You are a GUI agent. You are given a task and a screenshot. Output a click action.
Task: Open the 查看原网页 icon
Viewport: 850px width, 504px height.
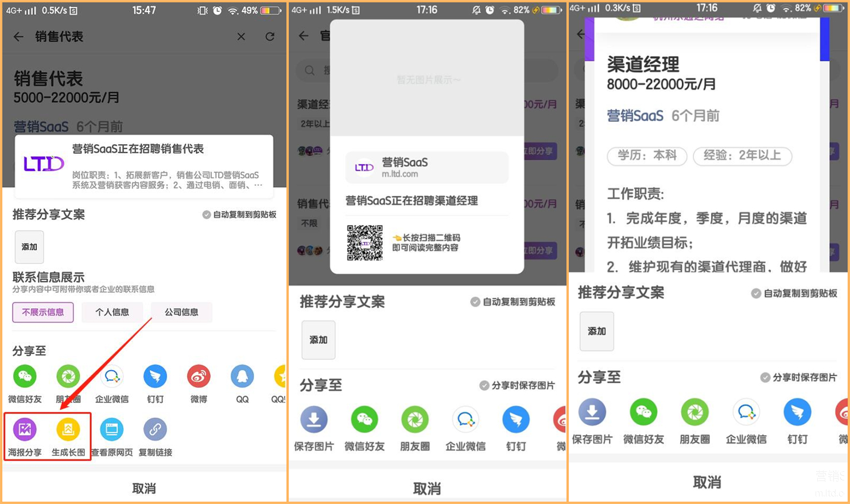coord(111,429)
